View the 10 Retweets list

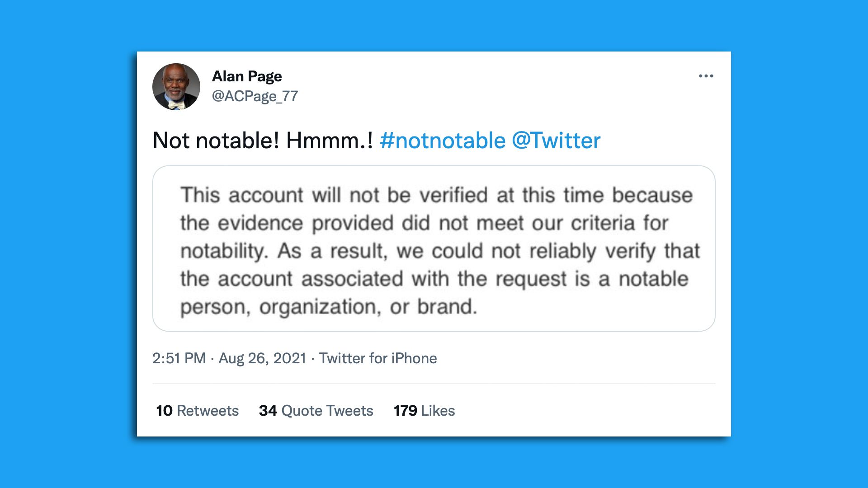pos(197,411)
